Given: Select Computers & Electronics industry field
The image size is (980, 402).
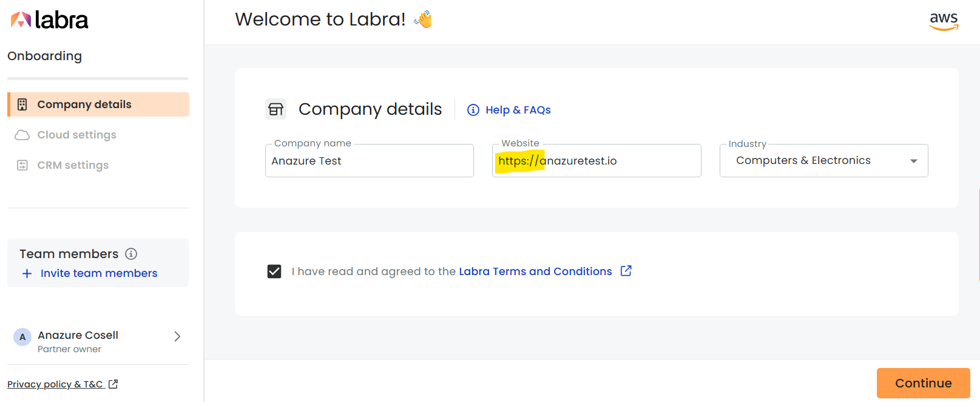Looking at the screenshot, I should point(823,161).
